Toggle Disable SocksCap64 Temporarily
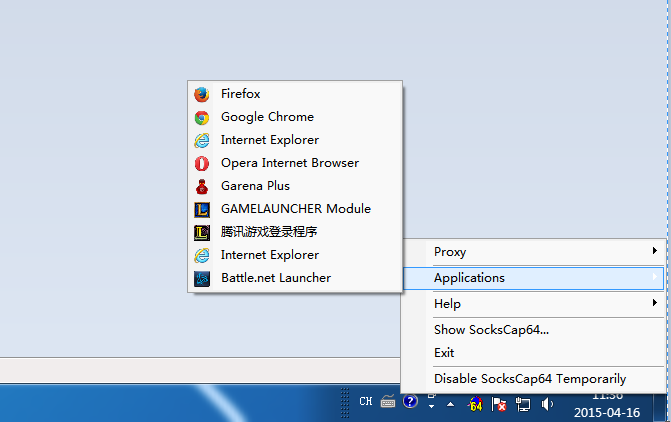Image resolution: width=671 pixels, height=422 pixels. tap(533, 379)
